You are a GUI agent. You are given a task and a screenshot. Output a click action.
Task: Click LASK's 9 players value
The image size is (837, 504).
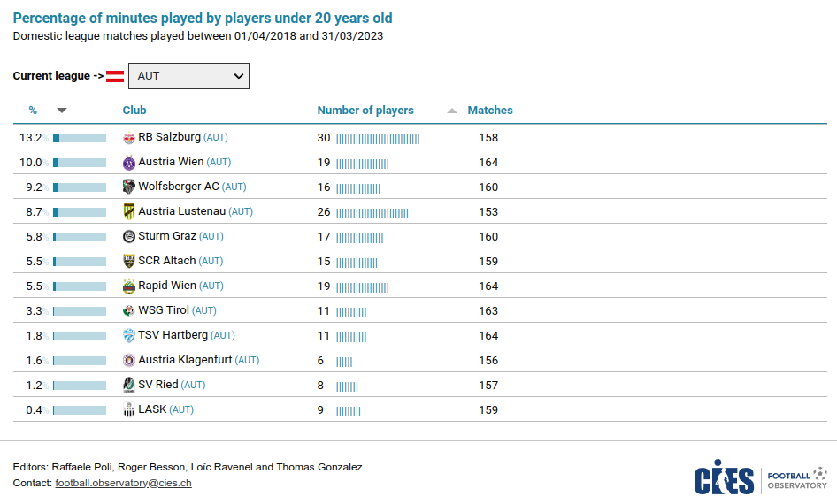[320, 410]
